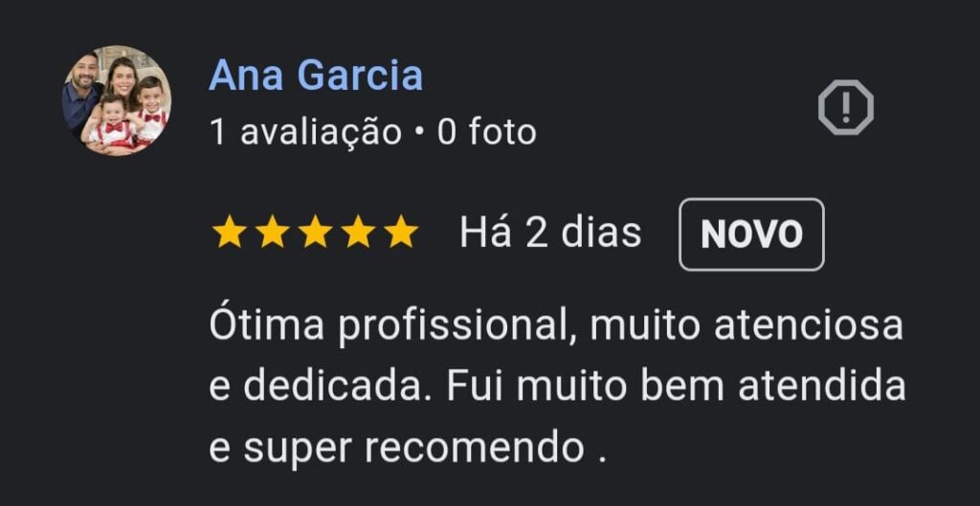Click the third gold star
The image size is (980, 506).
[x=315, y=232]
